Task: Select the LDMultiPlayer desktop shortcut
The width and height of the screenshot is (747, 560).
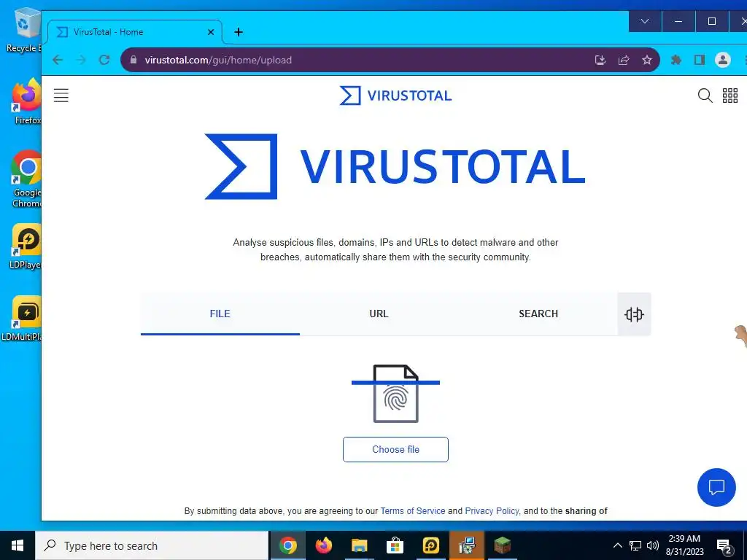Action: coord(22,319)
